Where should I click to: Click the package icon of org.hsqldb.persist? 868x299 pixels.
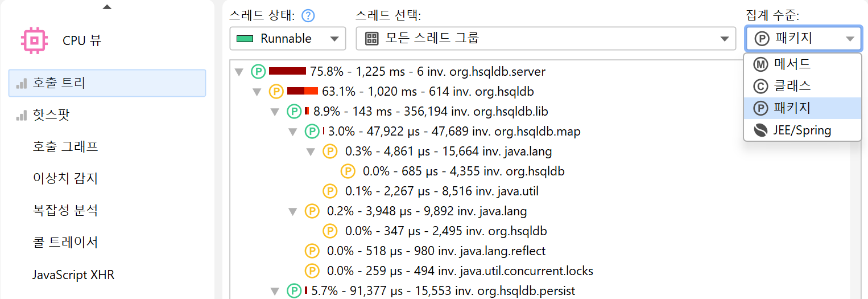(294, 290)
